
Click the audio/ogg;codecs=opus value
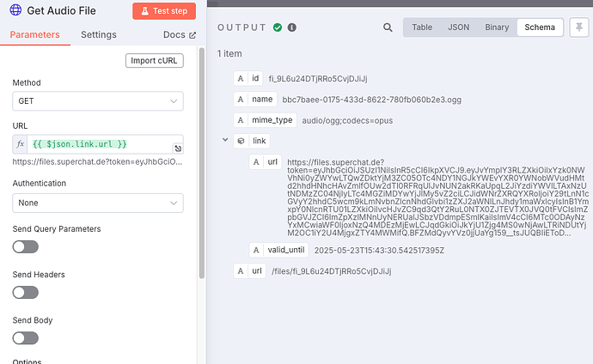[347, 121]
